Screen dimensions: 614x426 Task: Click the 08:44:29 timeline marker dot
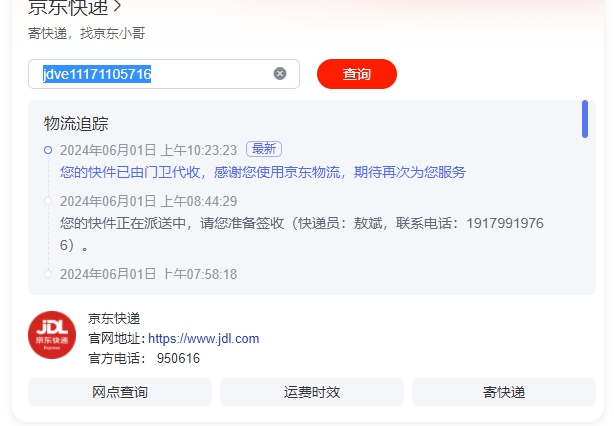tap(48, 201)
